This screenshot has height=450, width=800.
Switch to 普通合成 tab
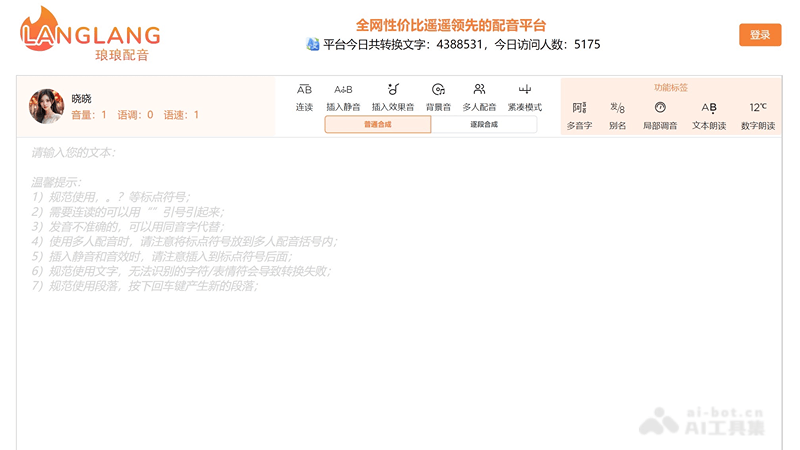pyautogui.click(x=378, y=125)
